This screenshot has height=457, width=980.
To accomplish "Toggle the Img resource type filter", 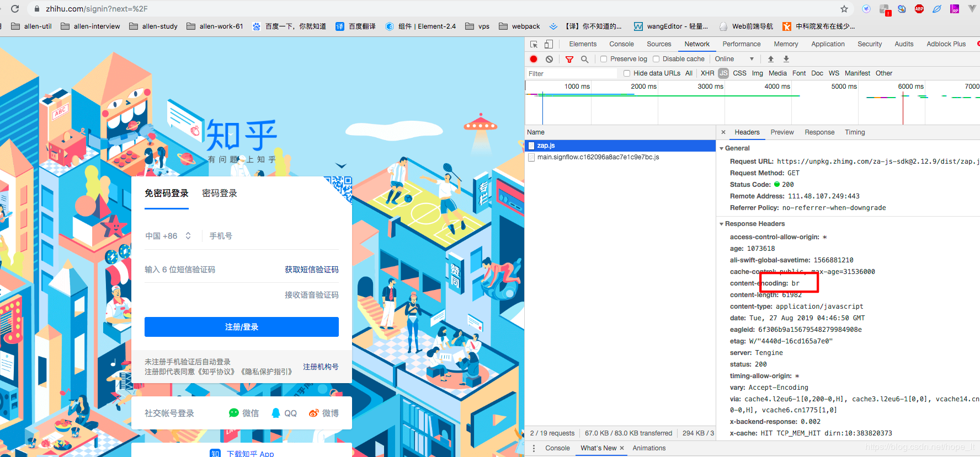I will tap(758, 73).
